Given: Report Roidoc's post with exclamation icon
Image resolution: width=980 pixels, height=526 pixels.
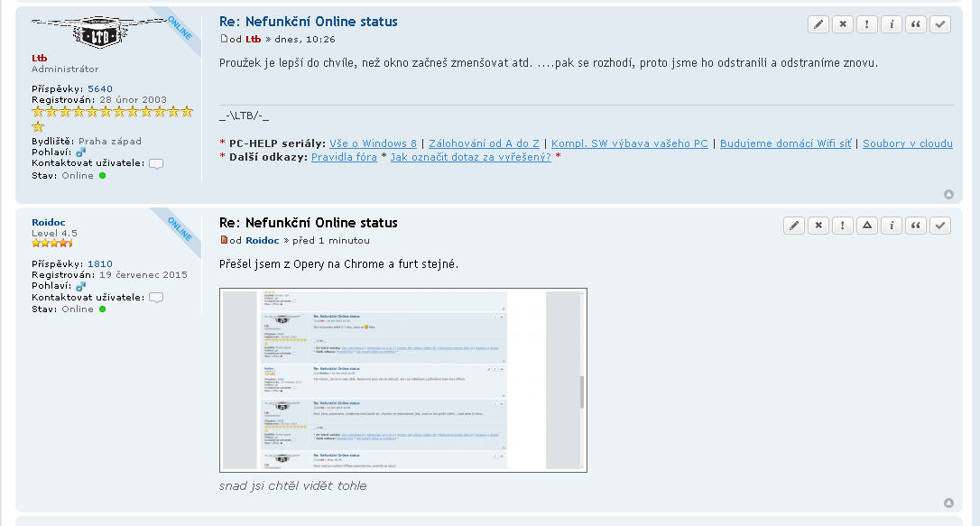Looking at the screenshot, I should pyautogui.click(x=843, y=226).
